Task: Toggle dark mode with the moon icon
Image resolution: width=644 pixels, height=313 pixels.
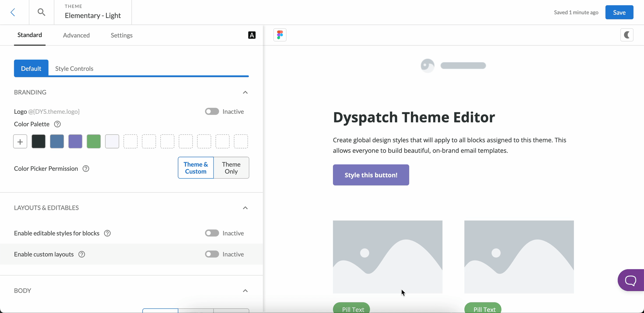Action: (627, 35)
